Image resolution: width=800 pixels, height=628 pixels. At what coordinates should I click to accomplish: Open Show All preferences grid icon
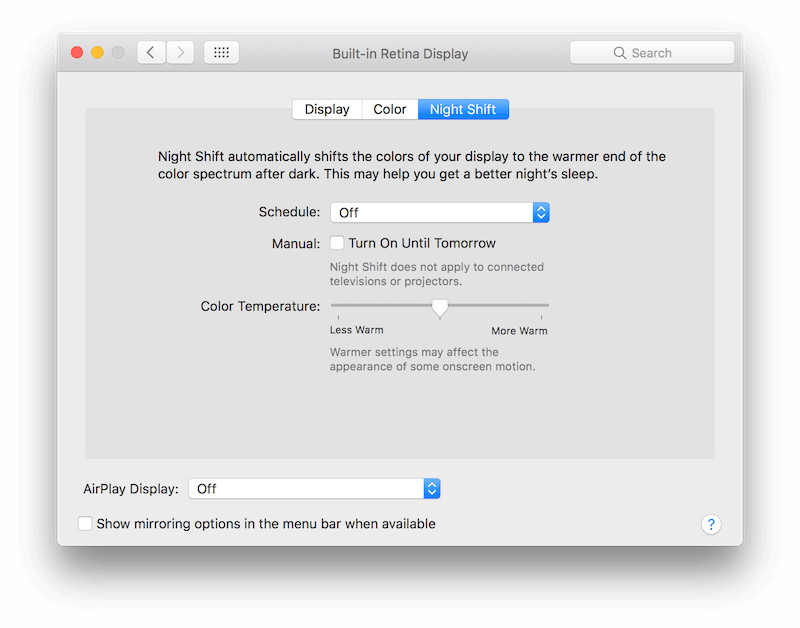coord(221,52)
